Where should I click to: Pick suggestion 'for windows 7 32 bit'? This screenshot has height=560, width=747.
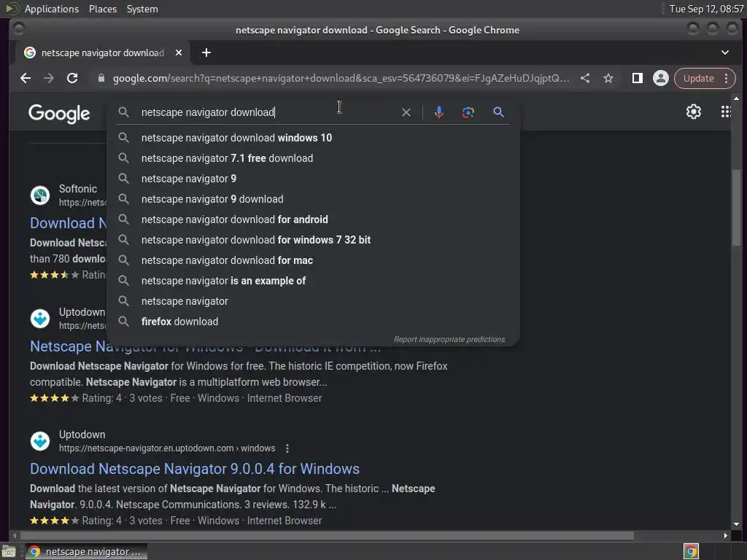point(314,240)
